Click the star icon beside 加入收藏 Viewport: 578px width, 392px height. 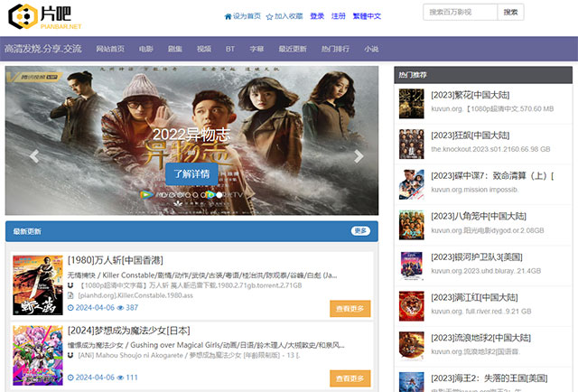click(x=269, y=16)
